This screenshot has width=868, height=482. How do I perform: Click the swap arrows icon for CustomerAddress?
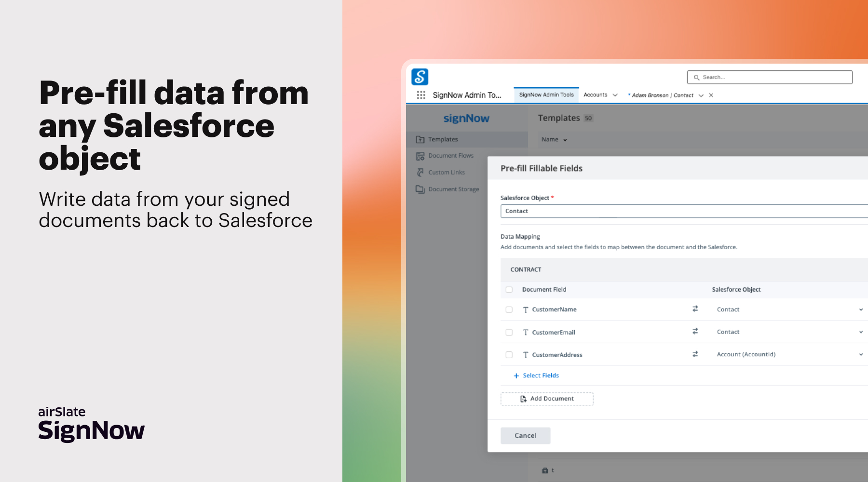695,354
